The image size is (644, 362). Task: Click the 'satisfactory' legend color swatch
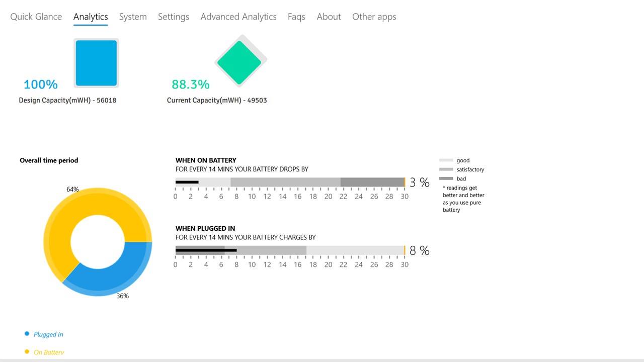pyautogui.click(x=446, y=169)
